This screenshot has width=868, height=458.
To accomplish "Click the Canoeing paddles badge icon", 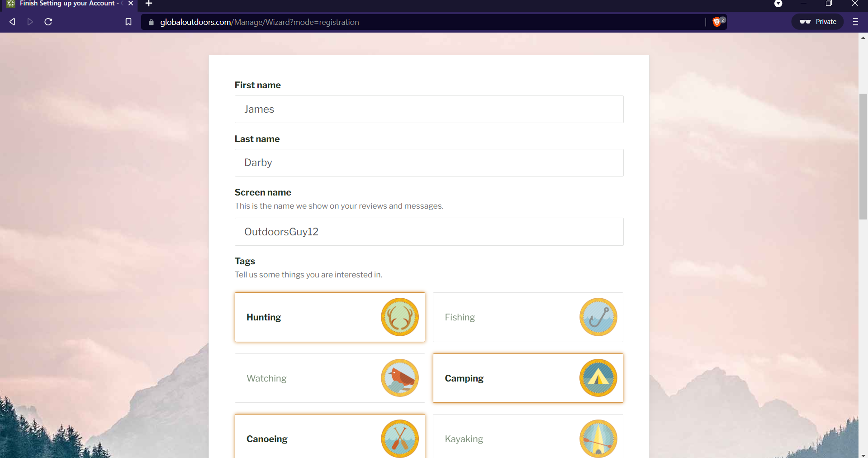I will (400, 439).
